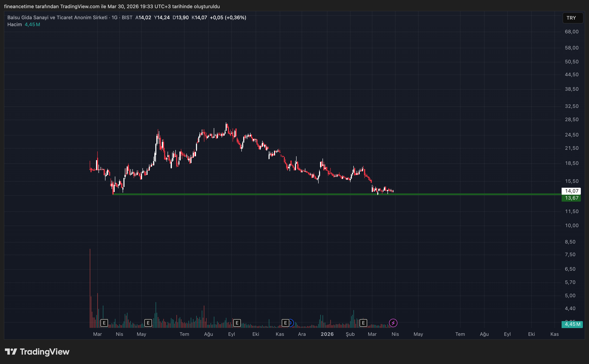Click the E earnings marker near Eyl
Screen dimensions: 589x364
click(x=237, y=323)
